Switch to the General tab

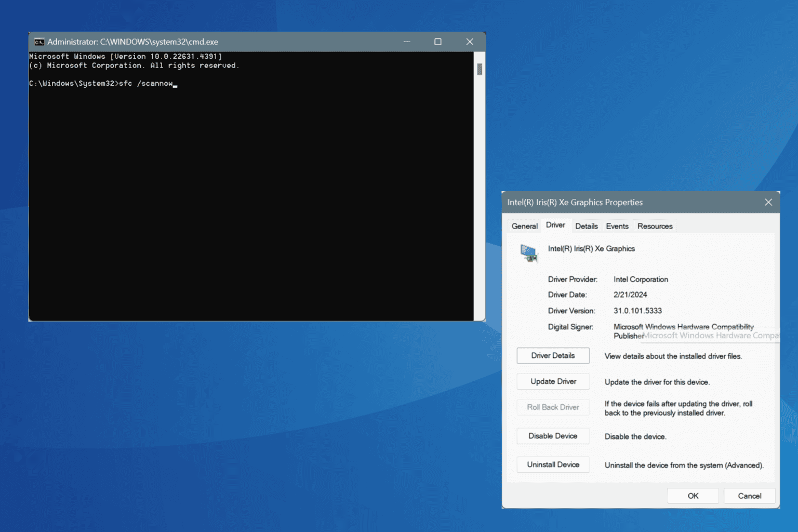tap(524, 226)
